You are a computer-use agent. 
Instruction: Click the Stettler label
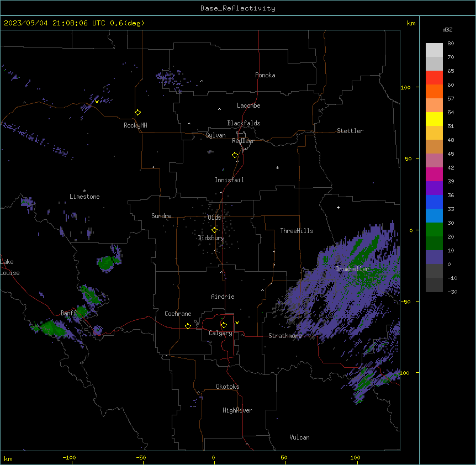tap(350, 131)
